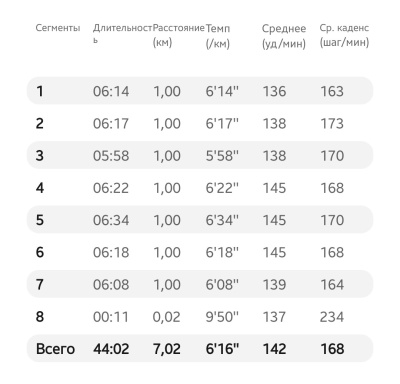Image resolution: width=400 pixels, height=384 pixels.
Task: Select segment 2 row
Action: pos(200,123)
